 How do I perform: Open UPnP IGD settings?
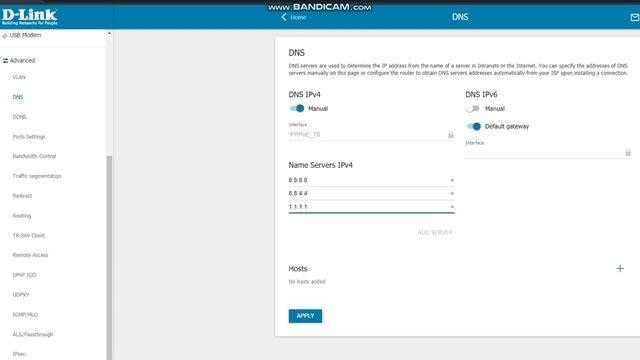click(x=24, y=275)
